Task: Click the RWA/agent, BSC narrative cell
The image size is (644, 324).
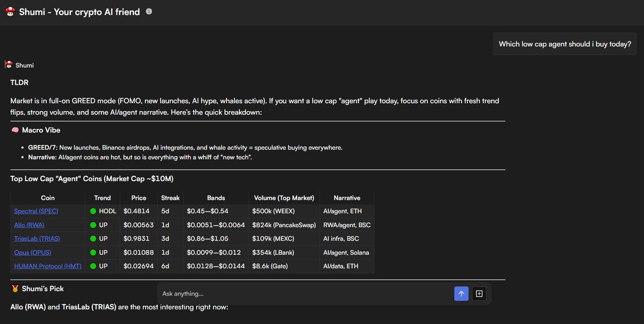Action: click(x=347, y=225)
